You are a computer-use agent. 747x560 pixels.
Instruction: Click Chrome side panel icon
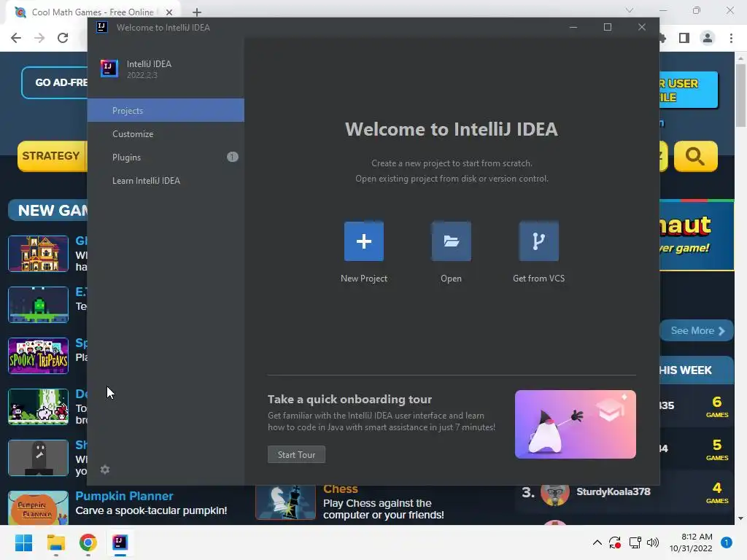(684, 38)
